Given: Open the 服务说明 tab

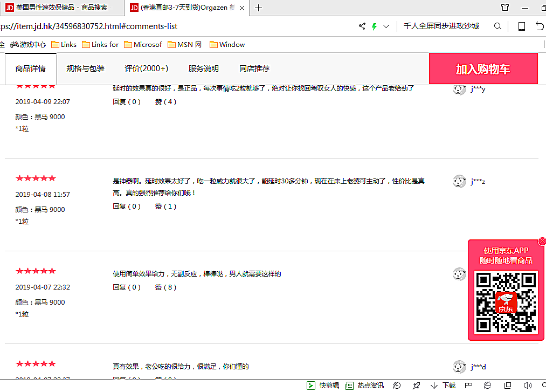Looking at the screenshot, I should (203, 68).
